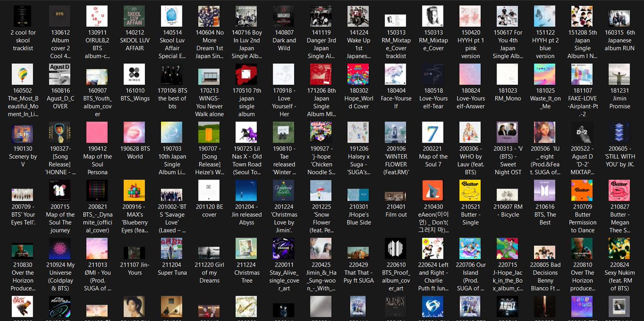Select 140604 No More Dream Japan single

coord(209,17)
